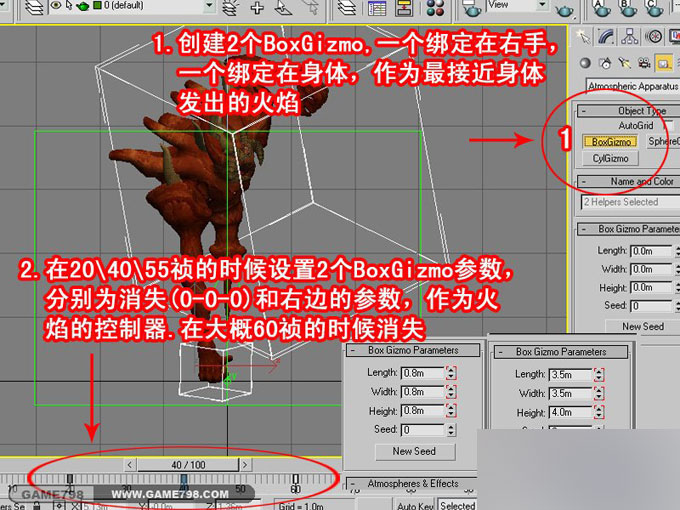Click render preset teapot C
Viewport: 680px width, 510px height.
tap(654, 8)
